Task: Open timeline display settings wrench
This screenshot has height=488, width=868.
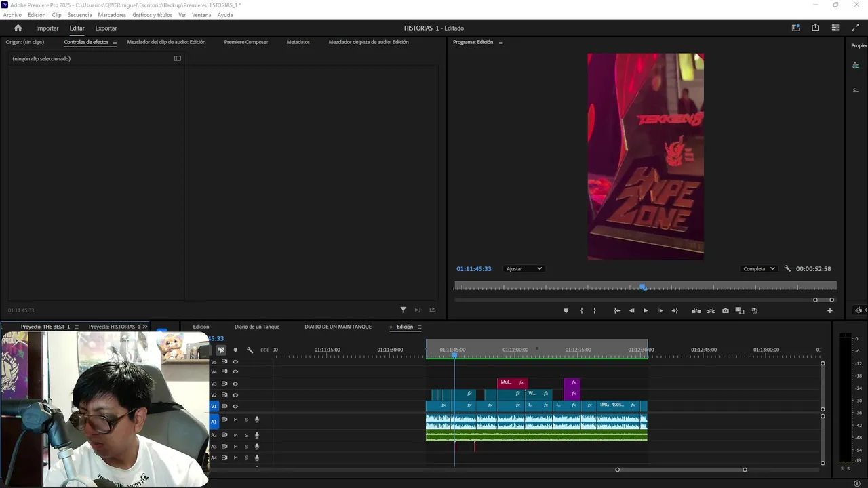Action: coord(250,350)
